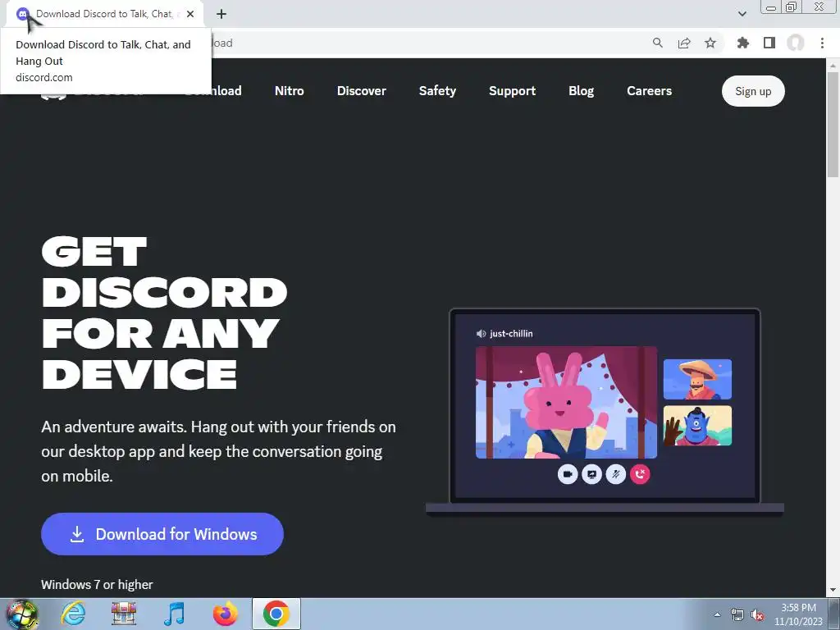The height and width of the screenshot is (630, 840).
Task: Click the 'Windows 7 or higher' text
Action: (x=97, y=584)
